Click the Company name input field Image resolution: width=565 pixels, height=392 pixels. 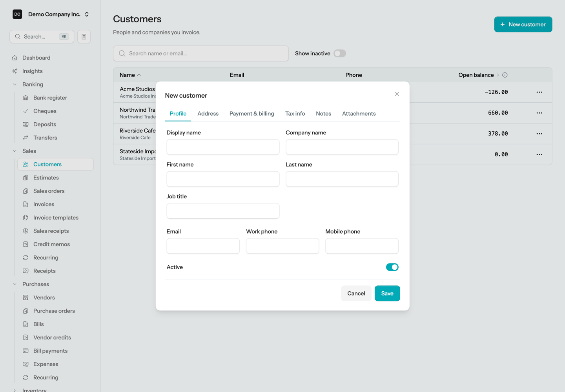pos(342,147)
